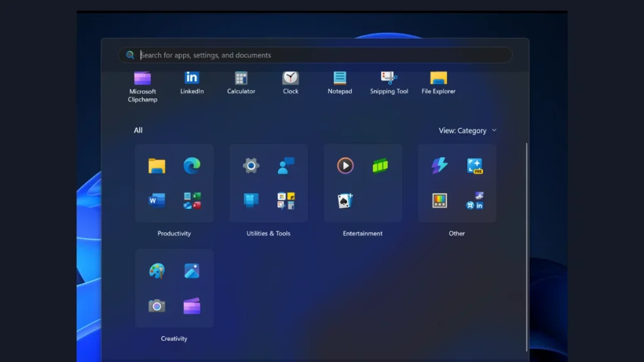The width and height of the screenshot is (644, 362).
Task: Click the Entertainment category label
Action: 363,233
